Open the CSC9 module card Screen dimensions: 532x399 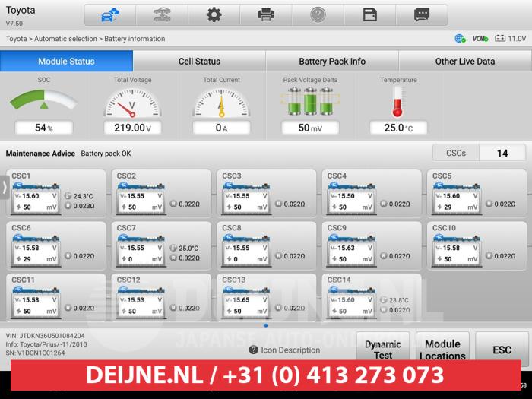pos(372,245)
